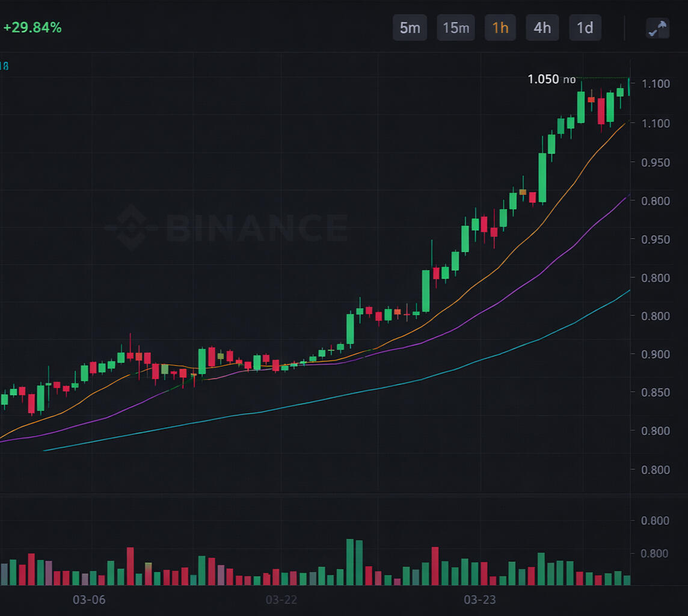Select the purple moving average line

tap(541, 274)
